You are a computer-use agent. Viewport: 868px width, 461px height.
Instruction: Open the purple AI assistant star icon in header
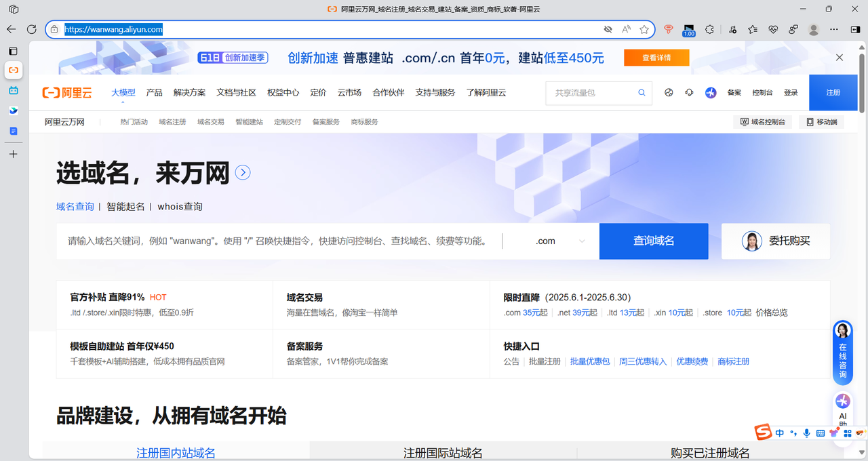coord(711,93)
